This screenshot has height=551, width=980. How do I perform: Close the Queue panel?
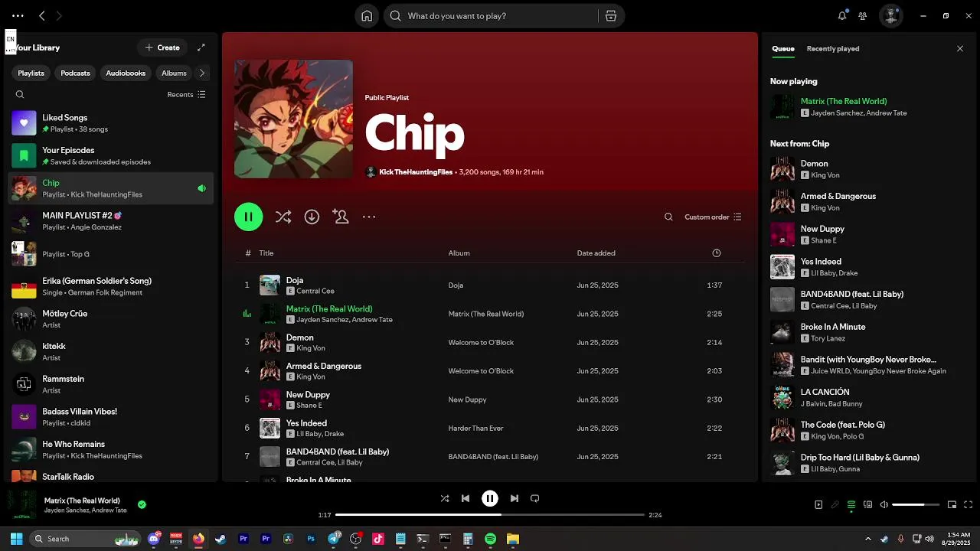tap(960, 48)
